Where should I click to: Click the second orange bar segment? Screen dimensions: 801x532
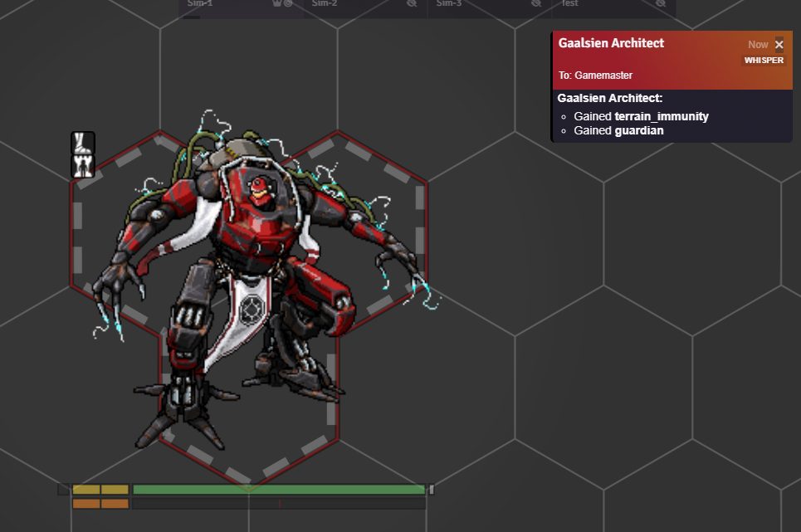click(x=115, y=504)
